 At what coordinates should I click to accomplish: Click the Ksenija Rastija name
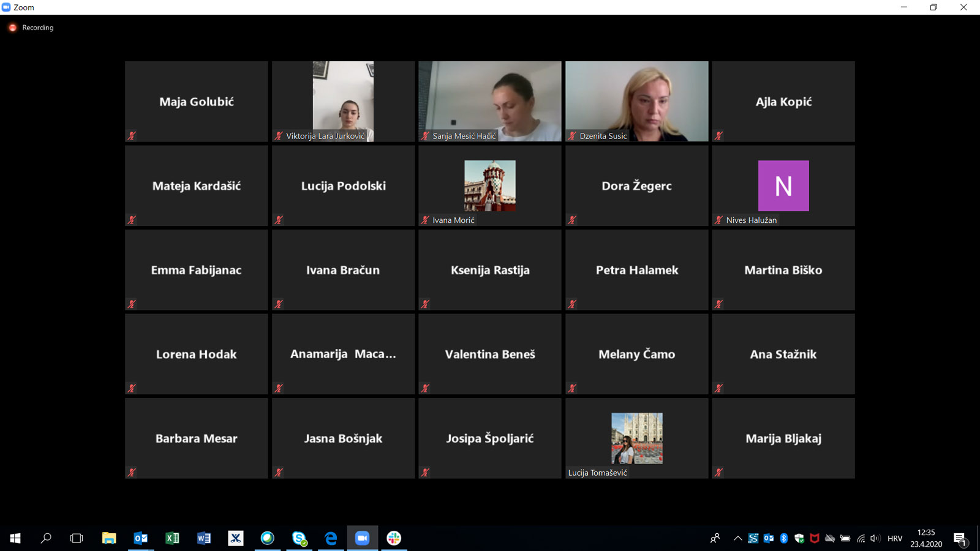[490, 270]
